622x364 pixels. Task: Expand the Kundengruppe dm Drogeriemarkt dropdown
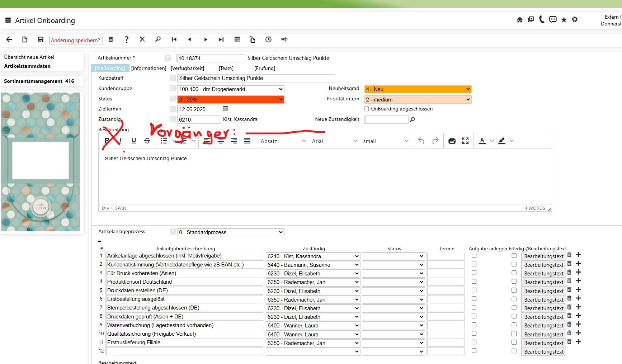pos(231,89)
